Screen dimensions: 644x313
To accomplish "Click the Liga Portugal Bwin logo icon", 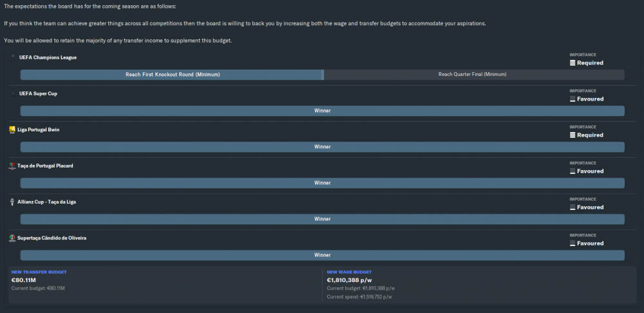I will click(12, 130).
